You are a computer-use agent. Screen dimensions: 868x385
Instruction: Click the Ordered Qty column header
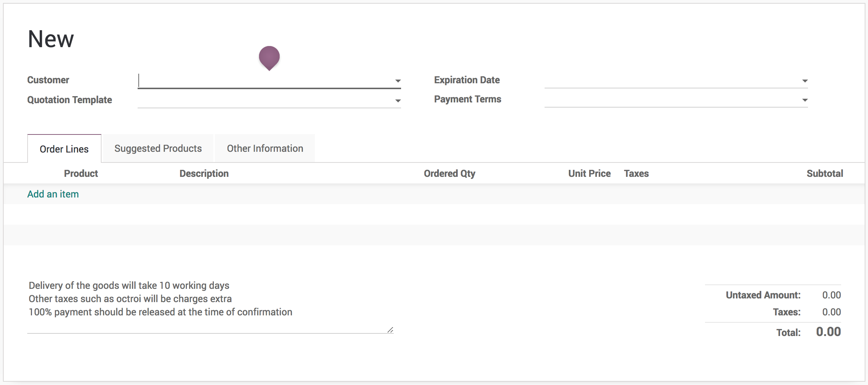pyautogui.click(x=449, y=174)
